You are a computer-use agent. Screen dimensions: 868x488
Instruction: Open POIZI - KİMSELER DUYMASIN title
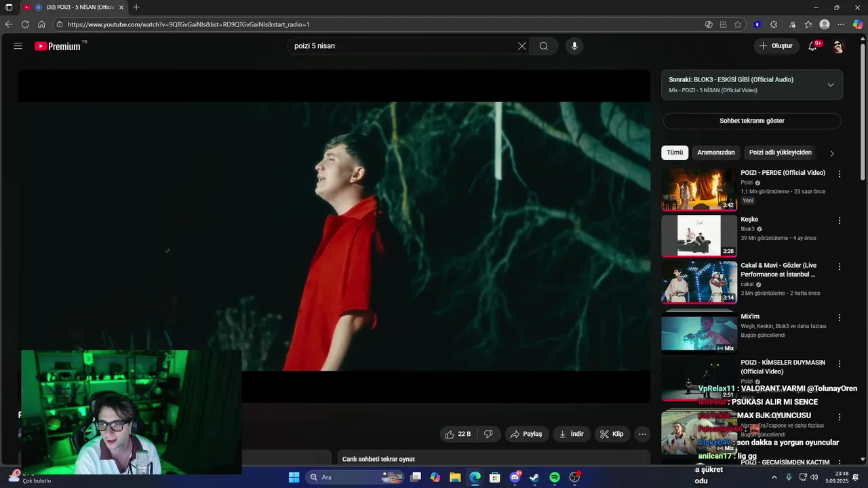tap(783, 367)
